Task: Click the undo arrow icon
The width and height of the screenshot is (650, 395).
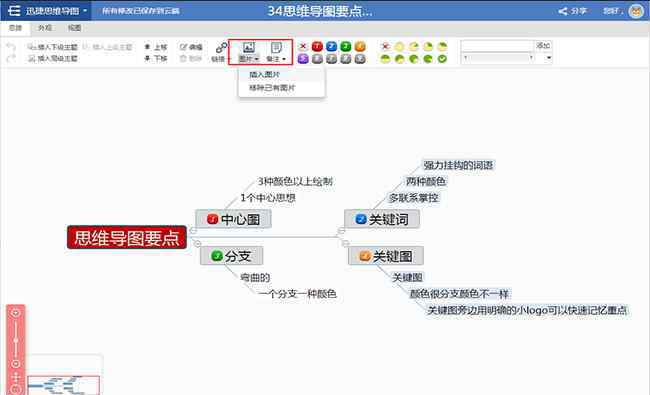Action: point(11,47)
